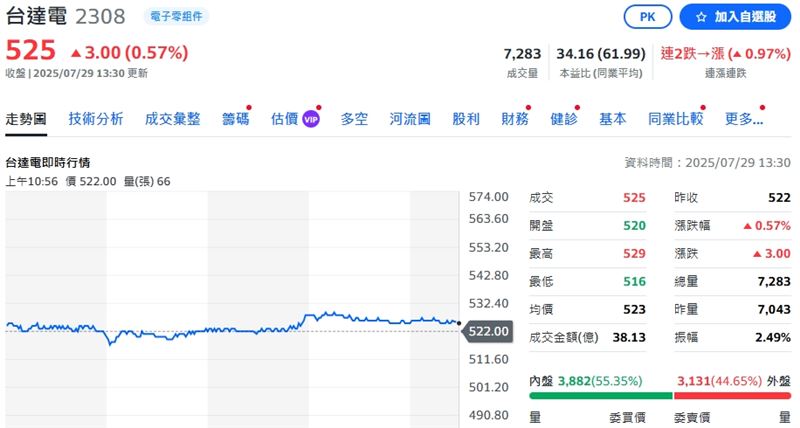Image resolution: width=800 pixels, height=428 pixels.
Task: Switch to the 基本 tab
Action: (x=613, y=119)
